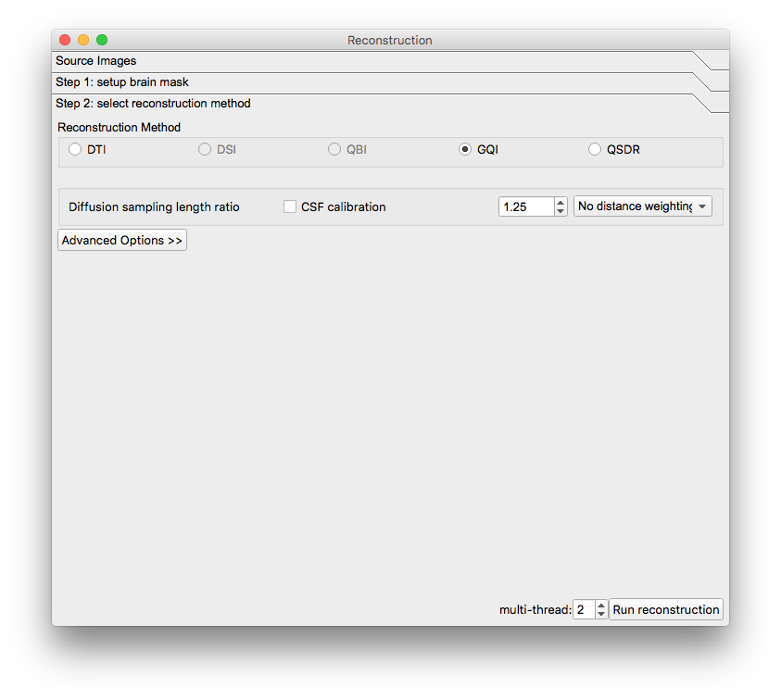Click the multi-thread count field
781x700 pixels.
(584, 609)
